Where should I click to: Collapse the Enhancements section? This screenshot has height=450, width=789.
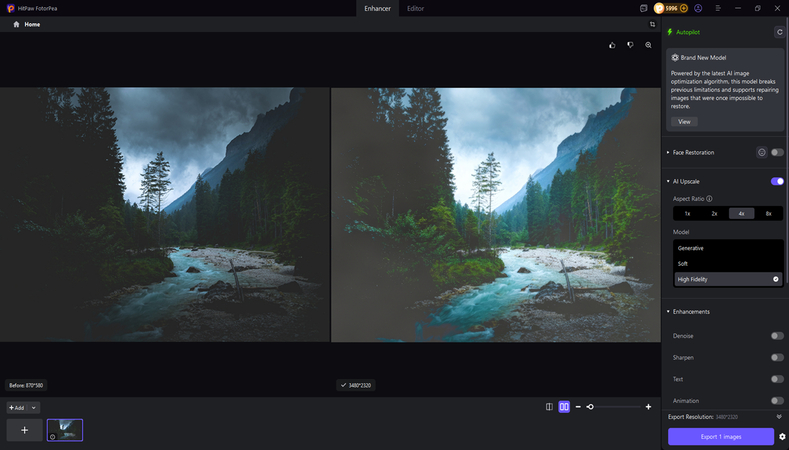tap(668, 312)
